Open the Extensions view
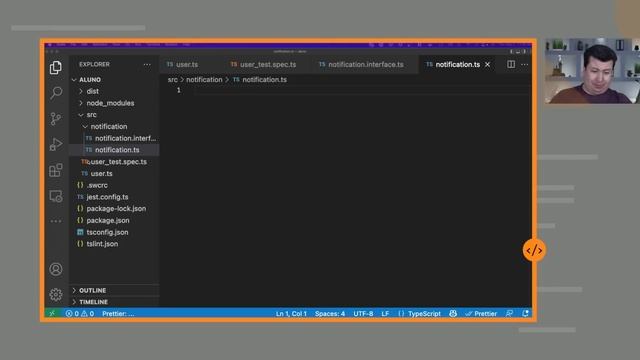This screenshot has height=360, width=640. click(x=56, y=170)
